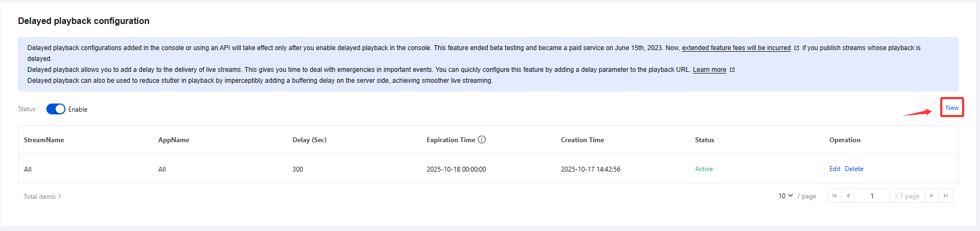Go to the next page
The image size is (980, 231).
click(931, 196)
